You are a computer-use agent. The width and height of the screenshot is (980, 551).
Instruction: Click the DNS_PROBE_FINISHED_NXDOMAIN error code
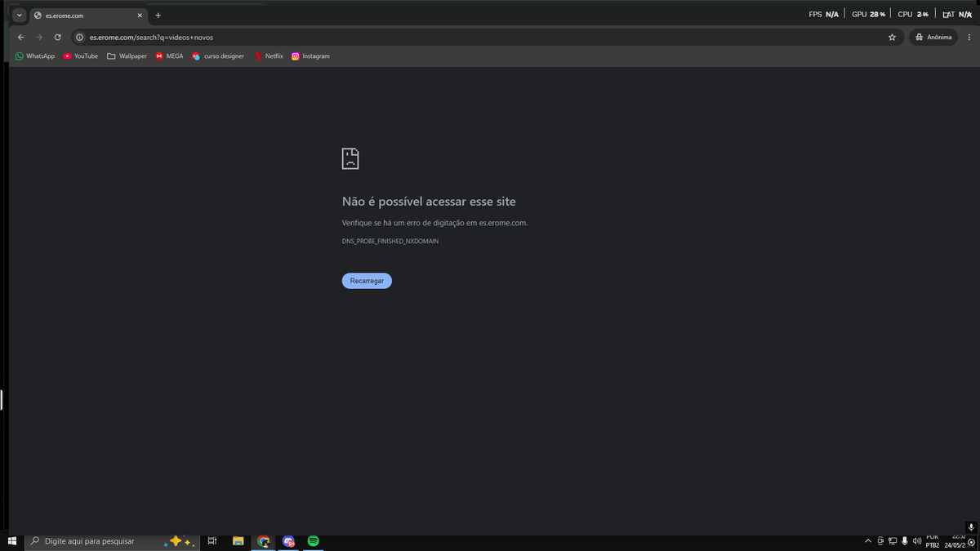click(390, 242)
